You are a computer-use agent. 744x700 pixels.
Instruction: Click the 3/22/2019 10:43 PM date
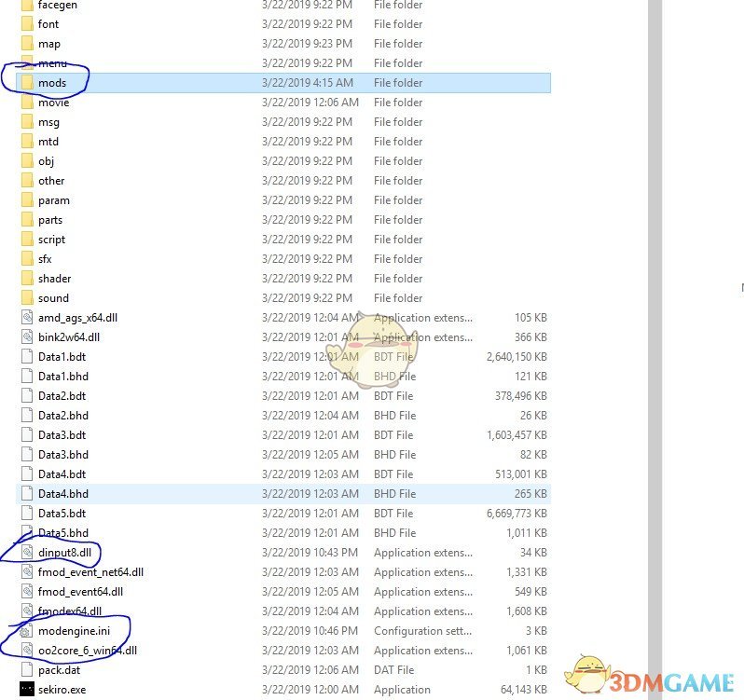coord(310,553)
